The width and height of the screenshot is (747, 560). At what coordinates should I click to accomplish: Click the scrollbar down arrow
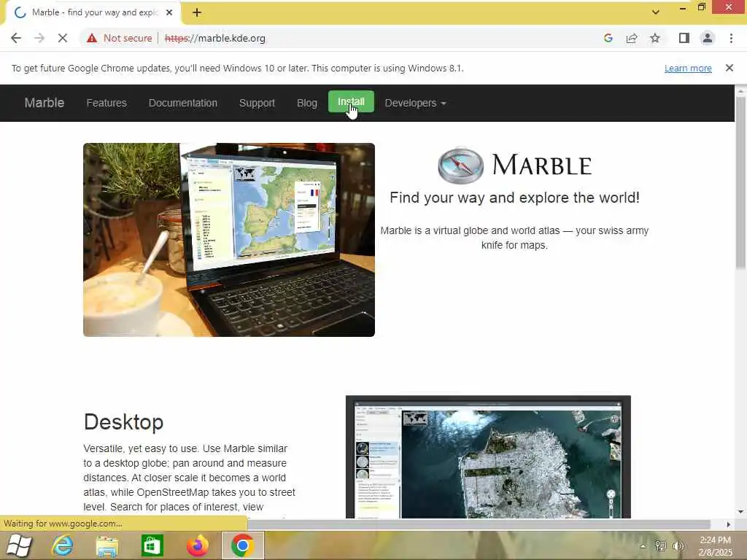coord(740,512)
